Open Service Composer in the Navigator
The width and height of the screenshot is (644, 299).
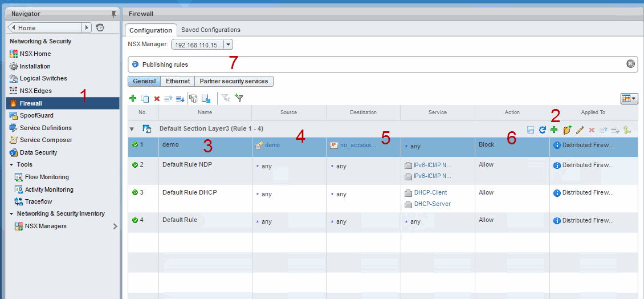(46, 140)
